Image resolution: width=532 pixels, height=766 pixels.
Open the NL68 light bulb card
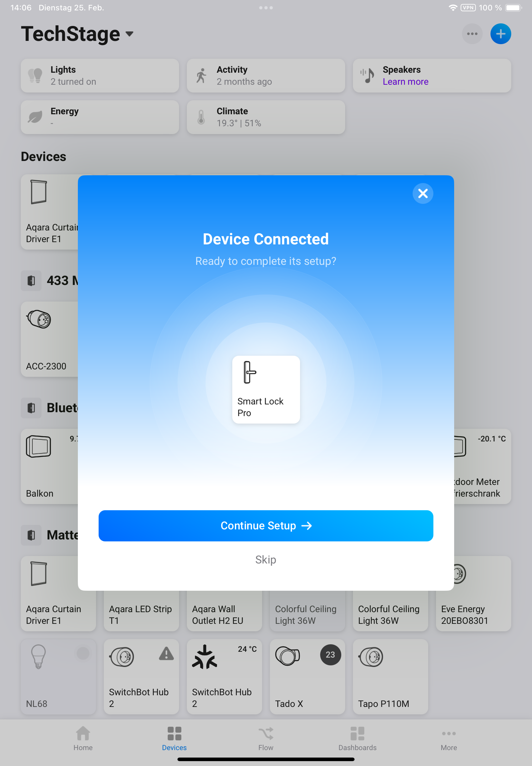click(58, 676)
